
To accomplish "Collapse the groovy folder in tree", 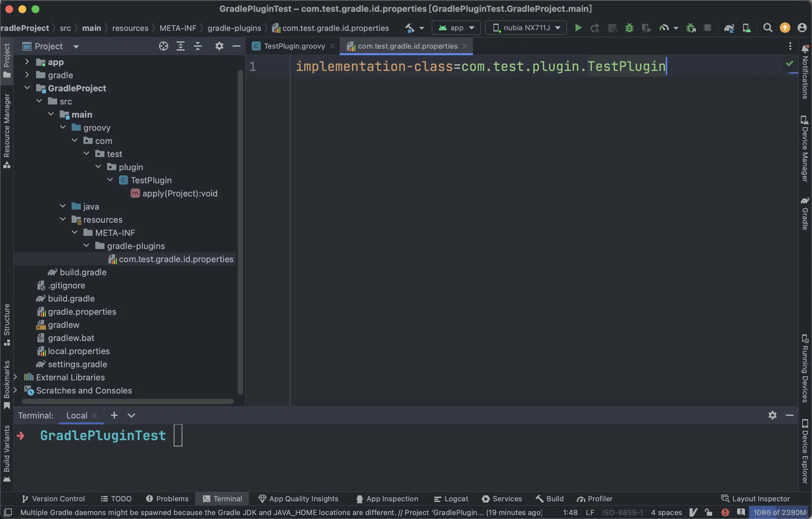I will pos(63,127).
